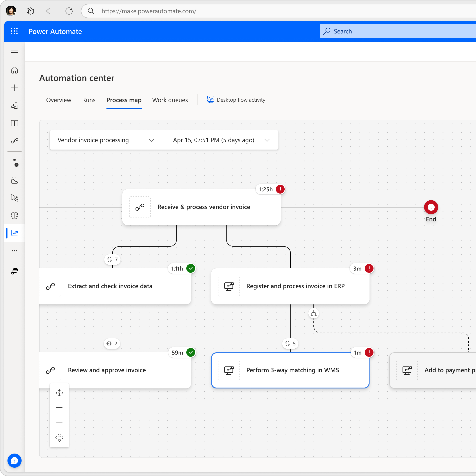Open the Learn book icon in sidebar
Image resolution: width=476 pixels, height=476 pixels.
click(x=15, y=123)
